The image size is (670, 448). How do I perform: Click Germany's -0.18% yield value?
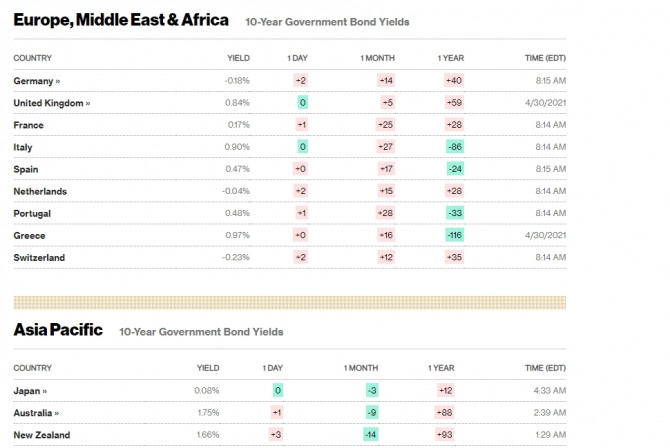coord(237,80)
